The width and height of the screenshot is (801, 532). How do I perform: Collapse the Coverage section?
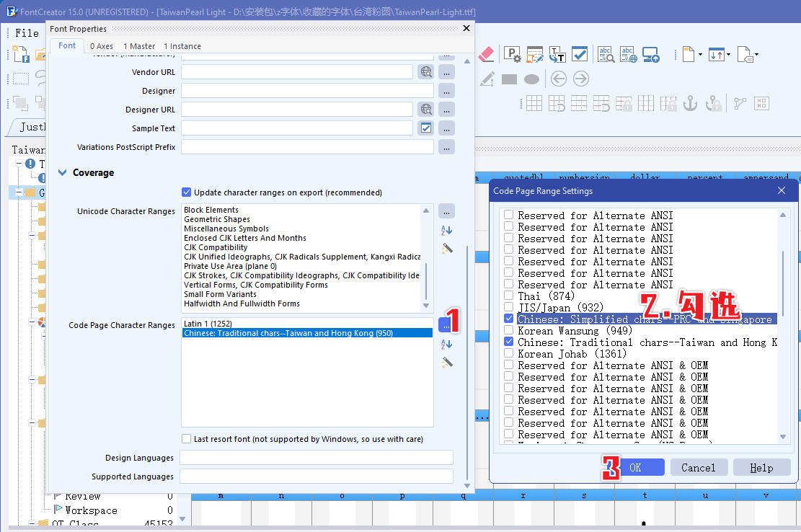(x=62, y=172)
